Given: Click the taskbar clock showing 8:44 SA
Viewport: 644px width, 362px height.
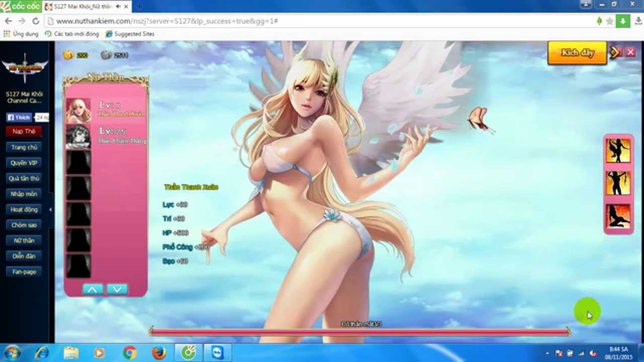Looking at the screenshot, I should point(618,352).
